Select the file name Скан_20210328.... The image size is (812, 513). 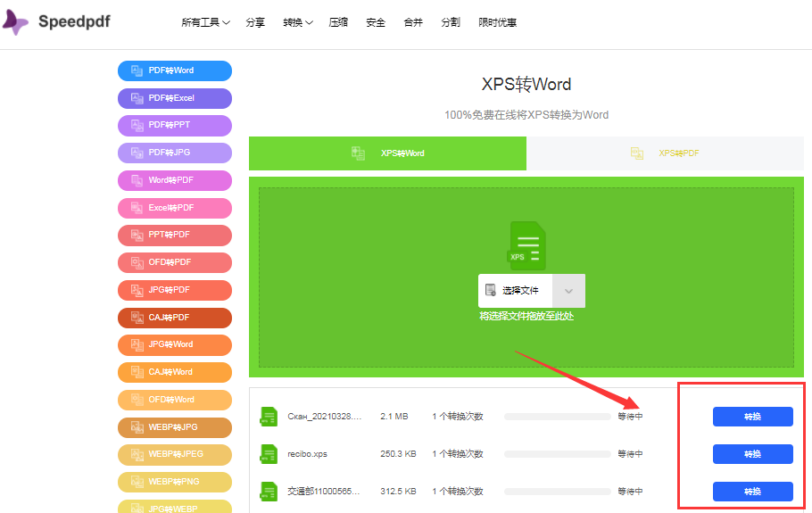[325, 416]
